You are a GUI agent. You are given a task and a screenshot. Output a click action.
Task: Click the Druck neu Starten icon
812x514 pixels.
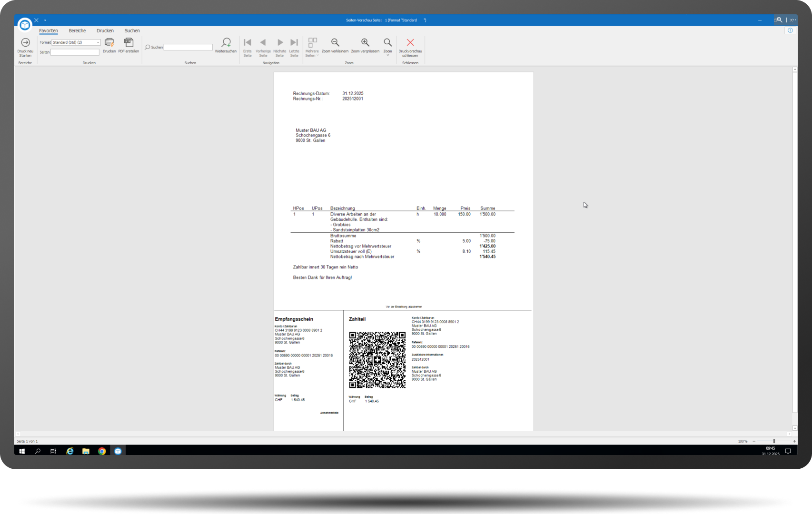[25, 43]
